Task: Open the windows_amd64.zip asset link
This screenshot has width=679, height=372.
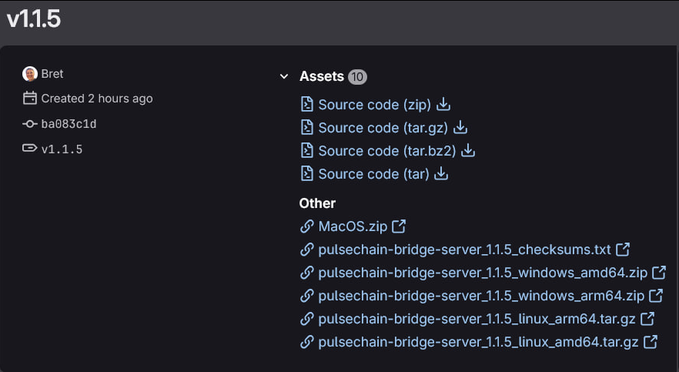Action: click(483, 273)
